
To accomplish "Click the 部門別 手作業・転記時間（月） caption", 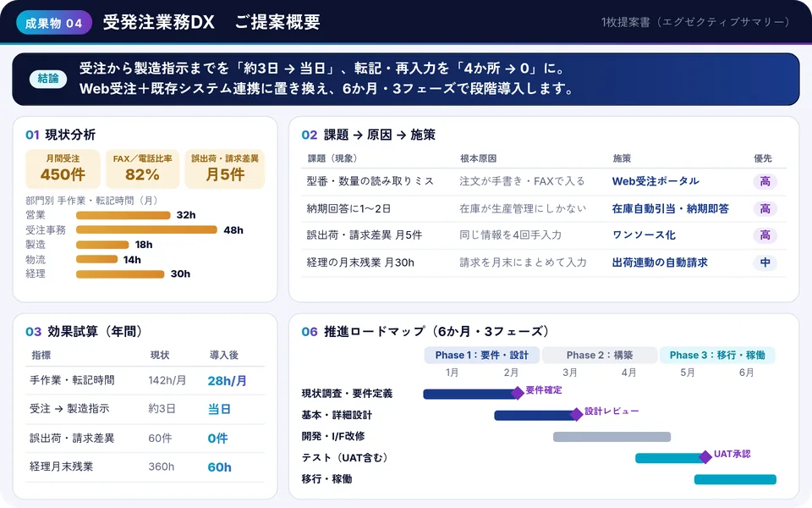I will (x=92, y=200).
